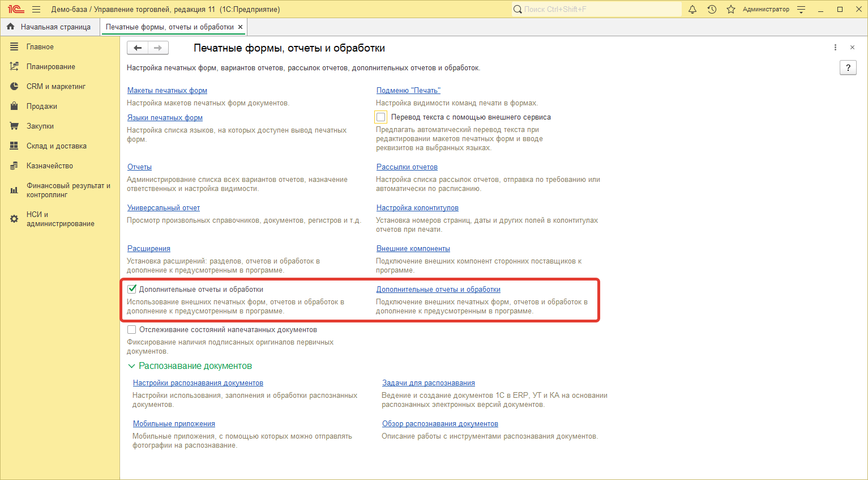Image resolution: width=868 pixels, height=480 pixels.
Task: Open three-dot more options menu
Action: [x=835, y=48]
